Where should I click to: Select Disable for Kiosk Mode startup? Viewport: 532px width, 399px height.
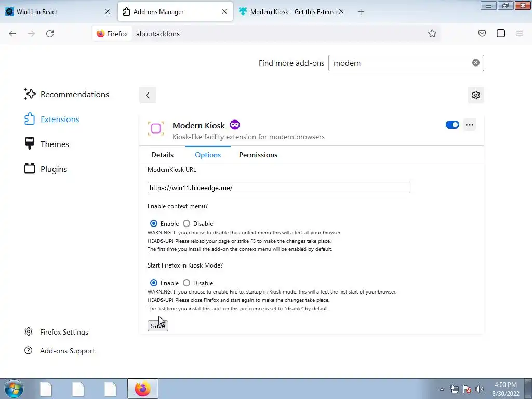pyautogui.click(x=187, y=283)
